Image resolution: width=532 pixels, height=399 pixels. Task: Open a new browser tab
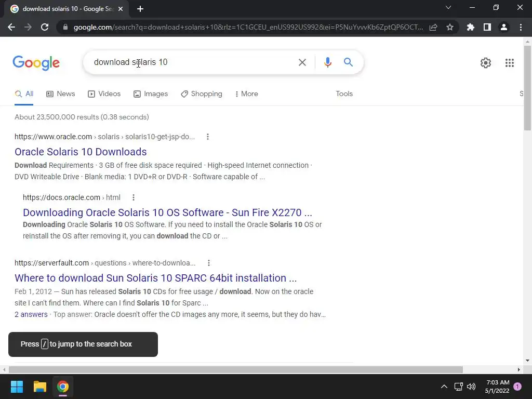click(140, 9)
